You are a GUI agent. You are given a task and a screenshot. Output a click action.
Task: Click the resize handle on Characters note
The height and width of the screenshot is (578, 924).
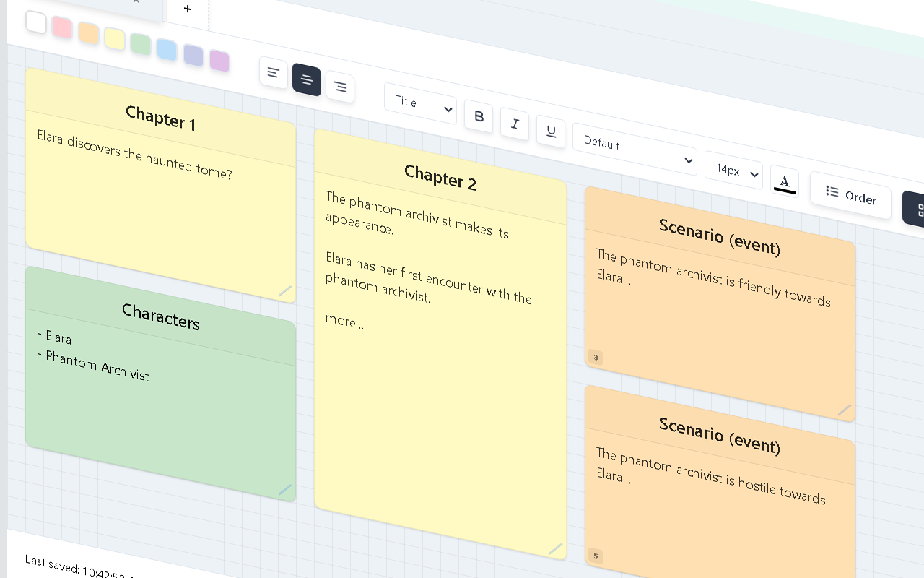tap(285, 490)
